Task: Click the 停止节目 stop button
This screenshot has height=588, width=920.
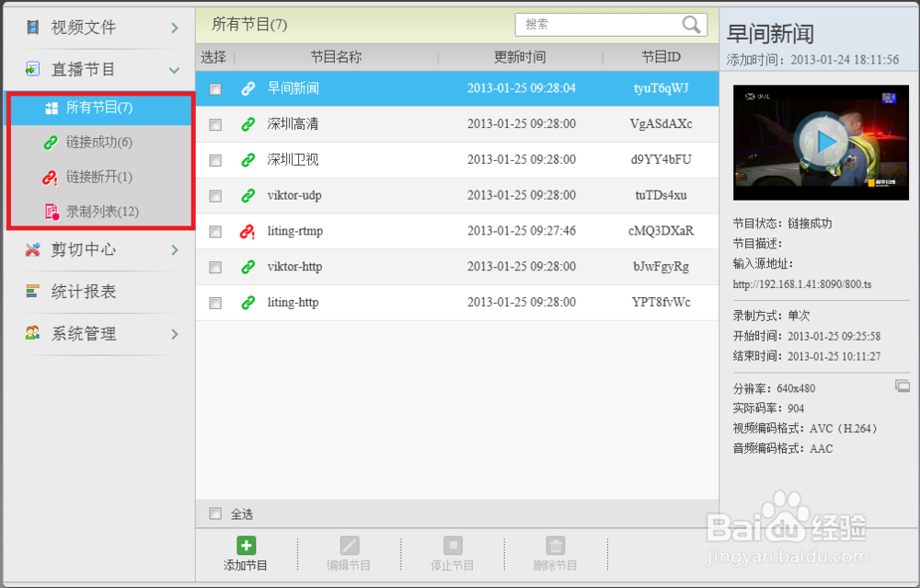Action: tap(452, 550)
